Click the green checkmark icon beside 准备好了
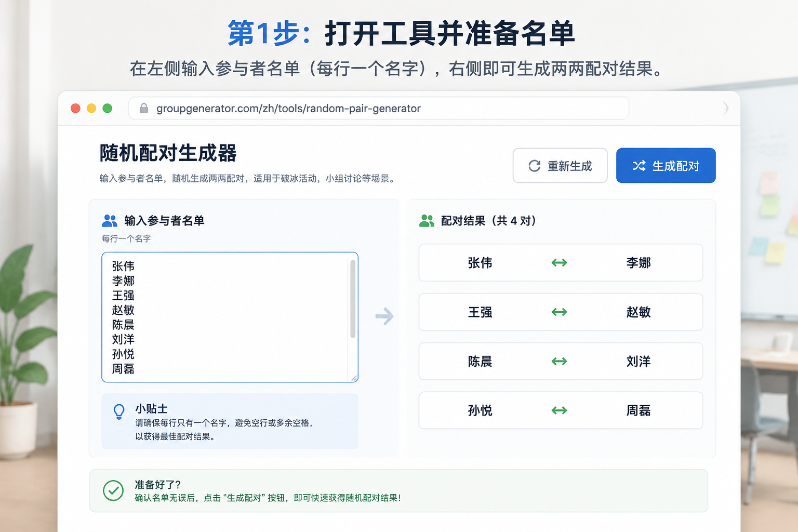This screenshot has width=798, height=532. coord(113,490)
